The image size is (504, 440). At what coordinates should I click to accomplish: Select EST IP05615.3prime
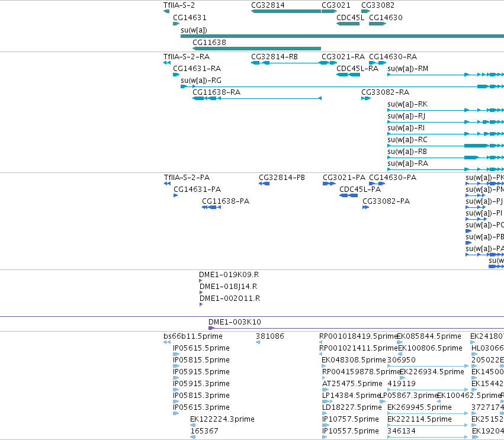[201, 407]
